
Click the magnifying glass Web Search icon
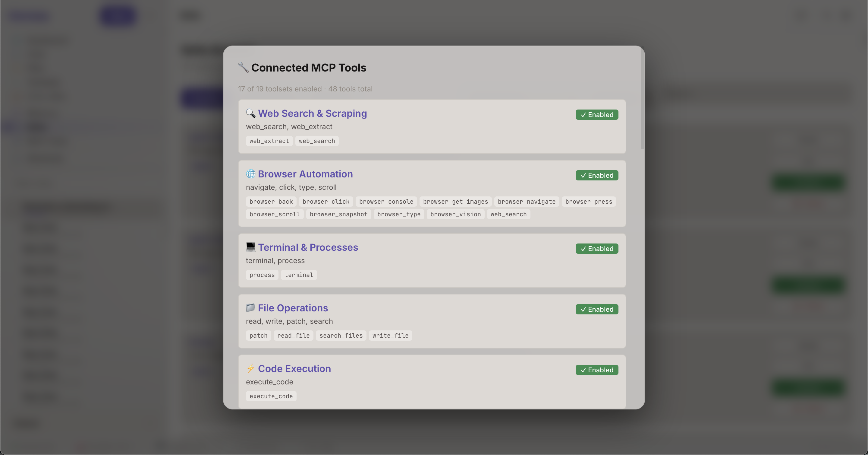click(x=250, y=113)
